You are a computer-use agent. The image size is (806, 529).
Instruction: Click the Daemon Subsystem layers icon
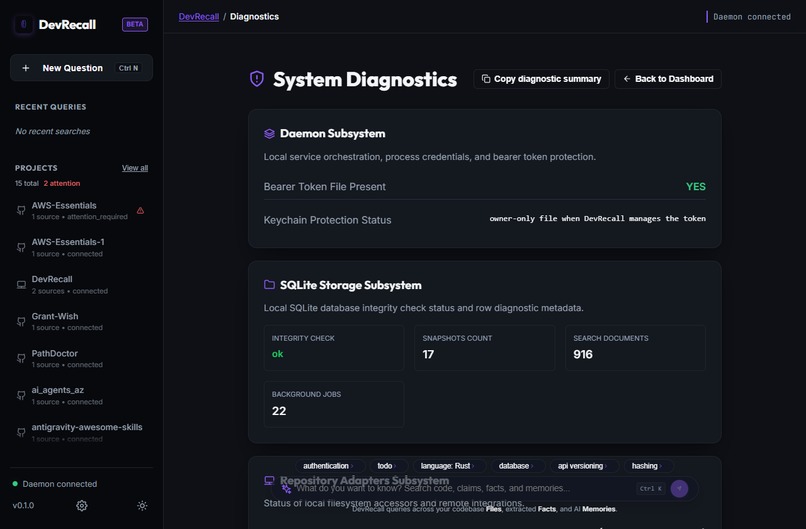(269, 134)
